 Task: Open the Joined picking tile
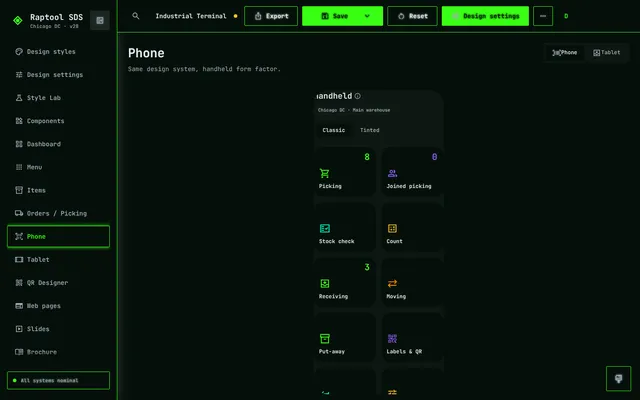(412, 172)
